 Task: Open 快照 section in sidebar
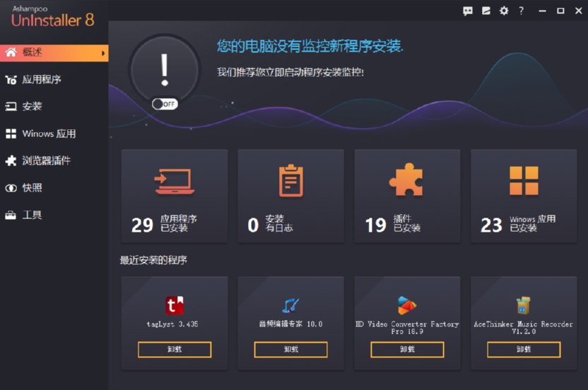point(54,188)
